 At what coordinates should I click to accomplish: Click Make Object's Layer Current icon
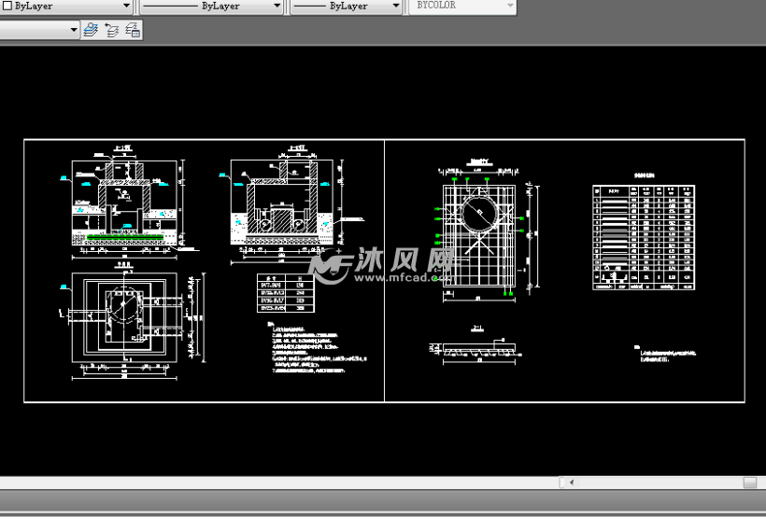tap(91, 30)
